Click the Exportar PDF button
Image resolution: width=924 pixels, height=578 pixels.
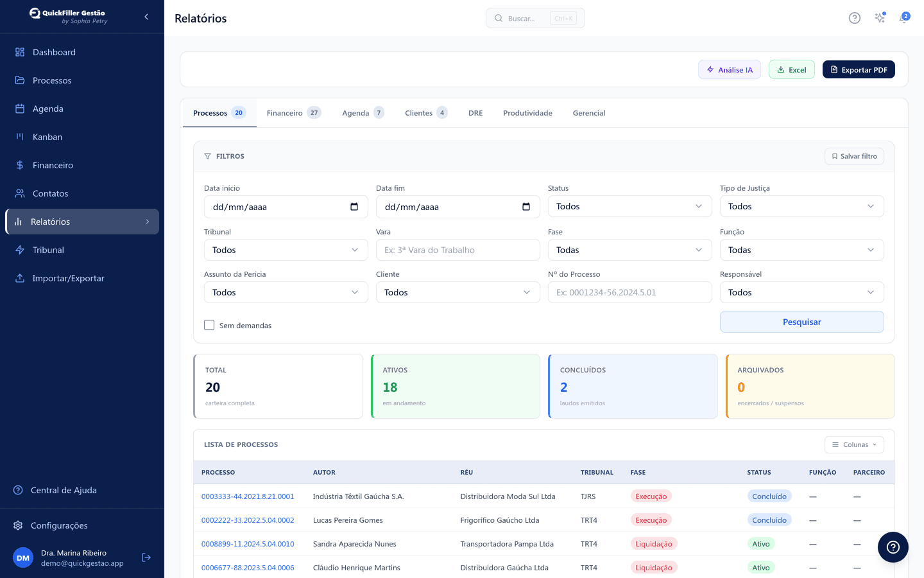tap(859, 69)
